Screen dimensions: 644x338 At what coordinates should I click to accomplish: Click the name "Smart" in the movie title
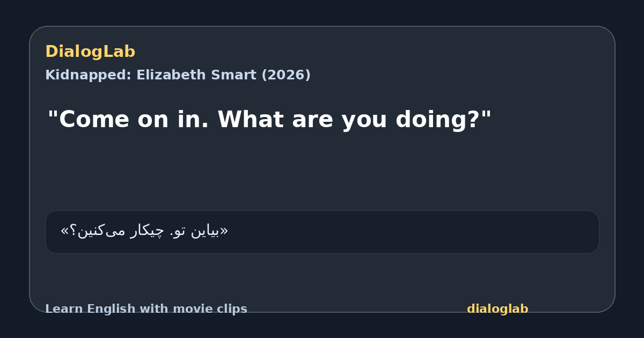(233, 75)
